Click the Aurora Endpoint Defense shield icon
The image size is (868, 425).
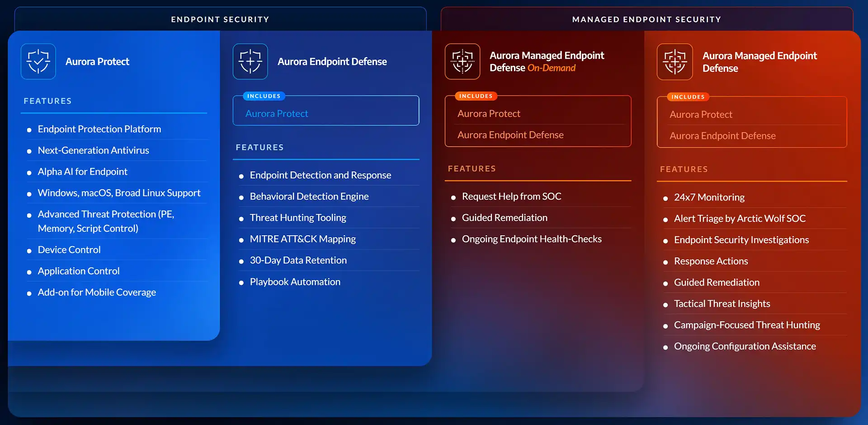click(250, 62)
